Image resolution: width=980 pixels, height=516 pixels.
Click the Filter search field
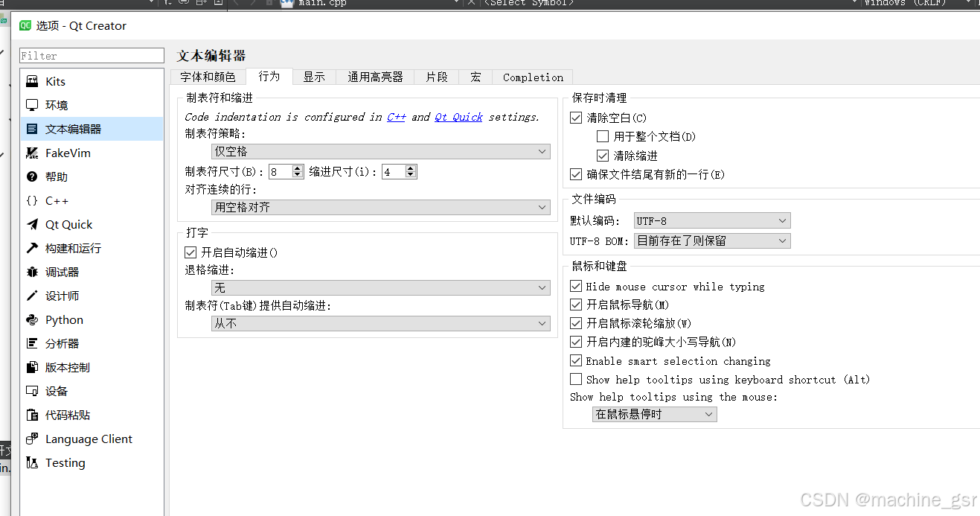(92, 56)
